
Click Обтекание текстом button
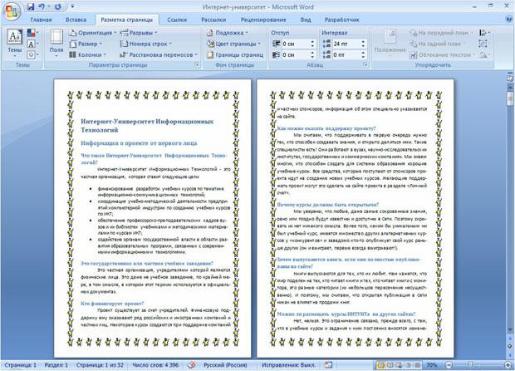coord(443,55)
